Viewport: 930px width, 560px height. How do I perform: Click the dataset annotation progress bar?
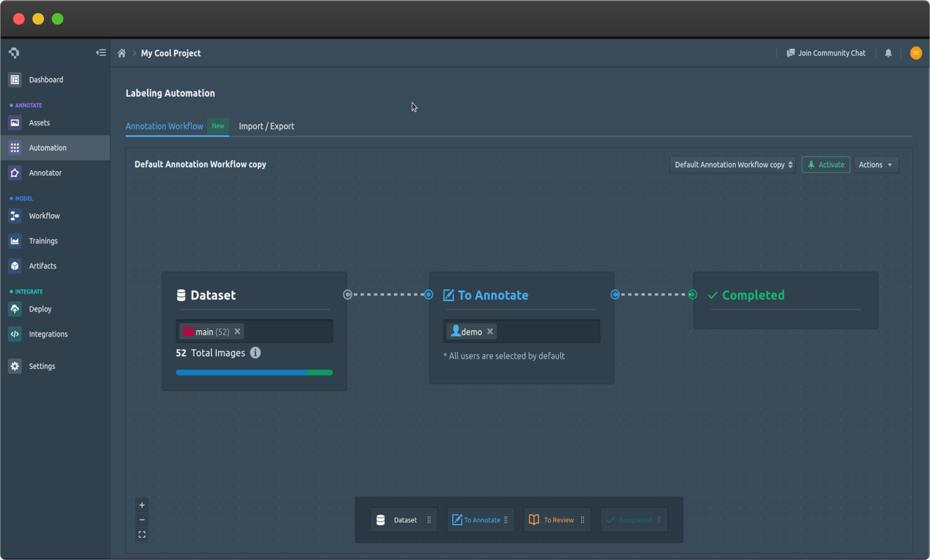pos(254,372)
